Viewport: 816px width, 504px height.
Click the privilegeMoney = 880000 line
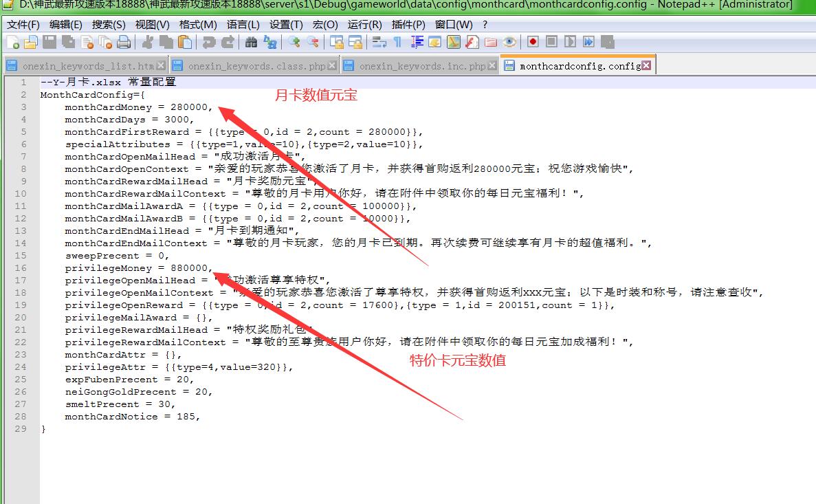(138, 268)
